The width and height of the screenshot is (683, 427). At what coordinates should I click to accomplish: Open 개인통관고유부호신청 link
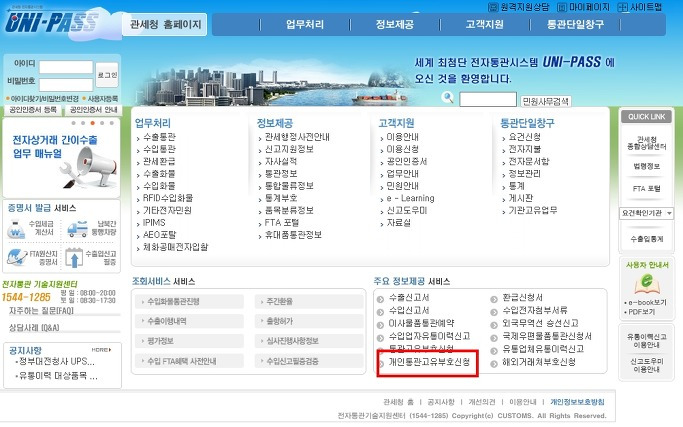pos(429,362)
